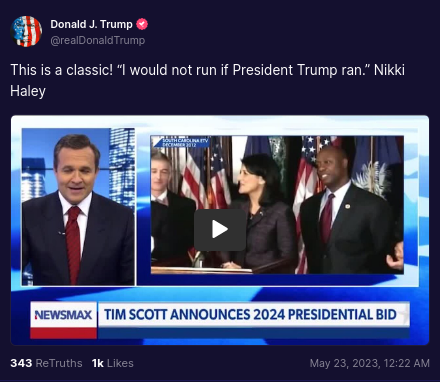The image size is (440, 382).
Task: Click the word Likes under the post
Action: pos(120,363)
